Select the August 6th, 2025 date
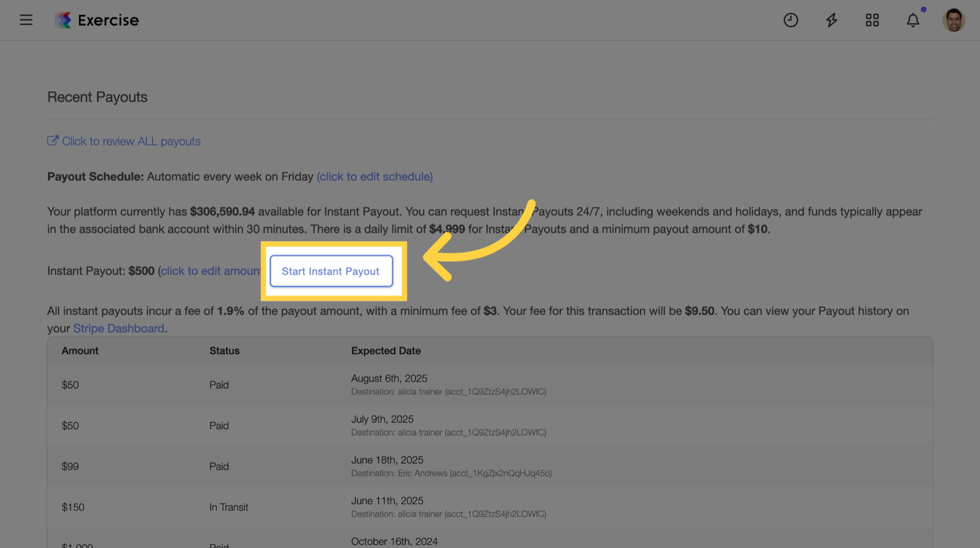980x548 pixels. click(389, 378)
